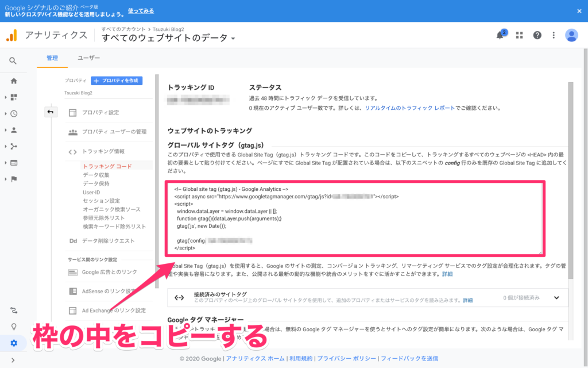The height and width of the screenshot is (368, 588).
Task: Expand the 接続済みのサイトタグ section chevron
Action: [556, 298]
